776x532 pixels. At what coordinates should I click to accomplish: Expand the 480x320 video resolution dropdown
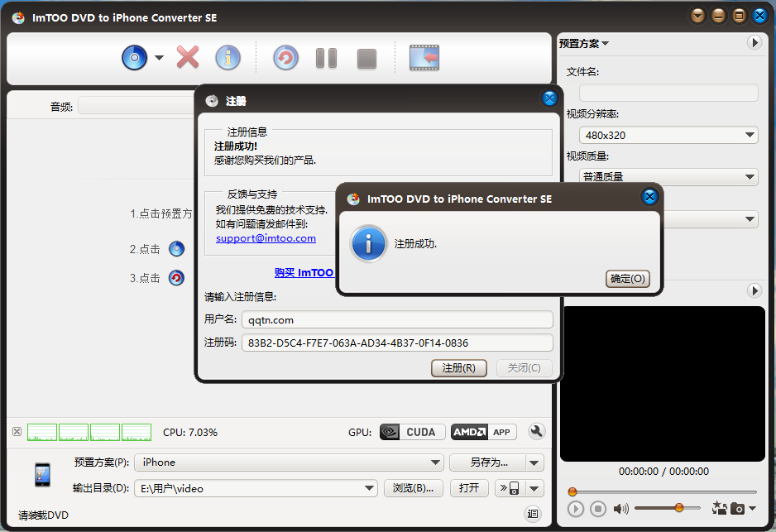pos(668,135)
